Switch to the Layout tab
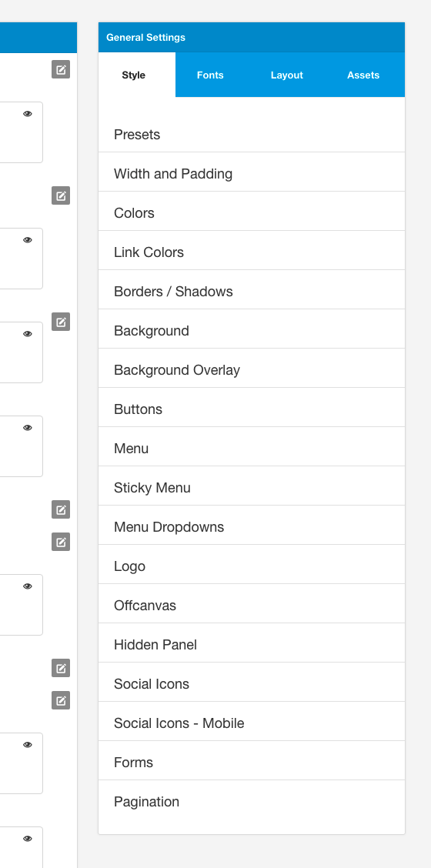Image resolution: width=431 pixels, height=868 pixels. 287,75
